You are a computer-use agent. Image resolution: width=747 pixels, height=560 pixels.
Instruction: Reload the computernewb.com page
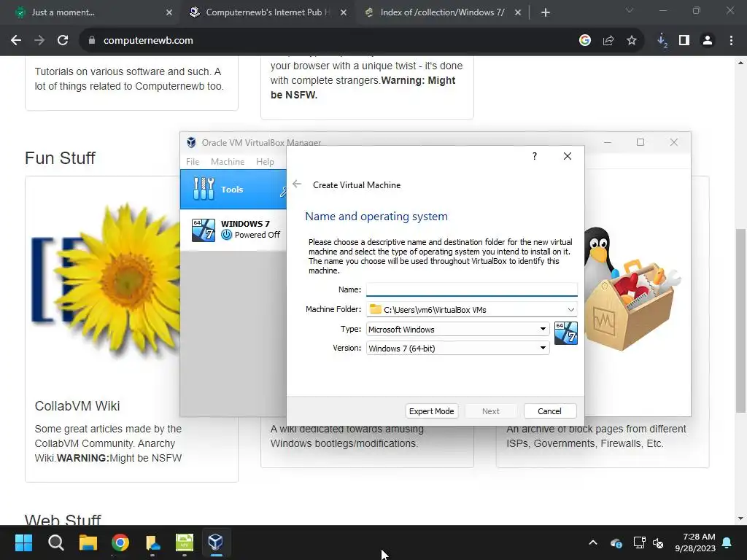tap(63, 41)
